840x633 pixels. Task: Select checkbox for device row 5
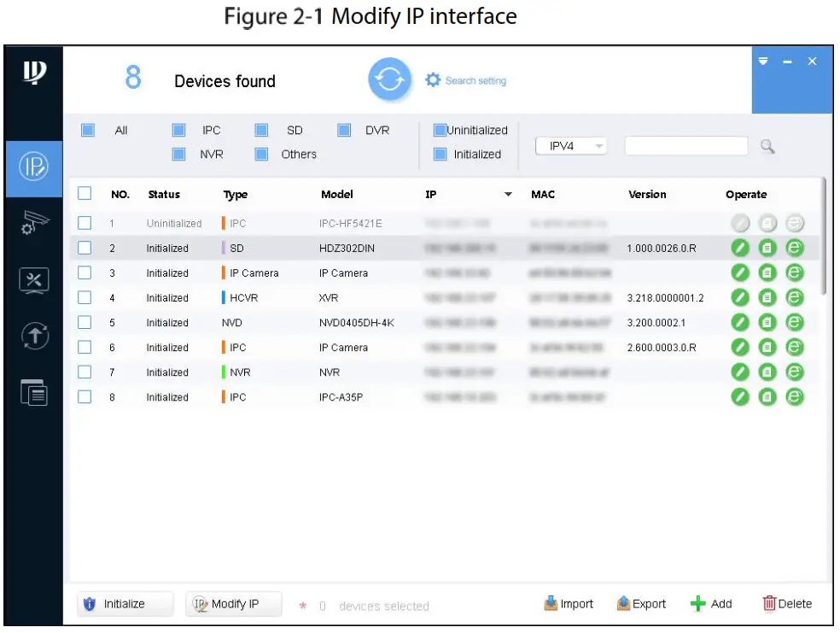point(85,322)
